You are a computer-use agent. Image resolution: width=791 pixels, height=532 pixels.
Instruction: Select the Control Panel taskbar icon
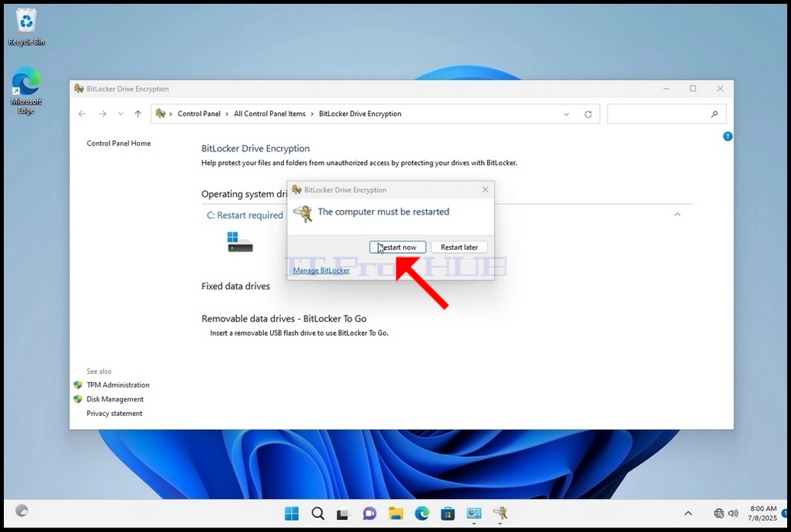coord(474,514)
